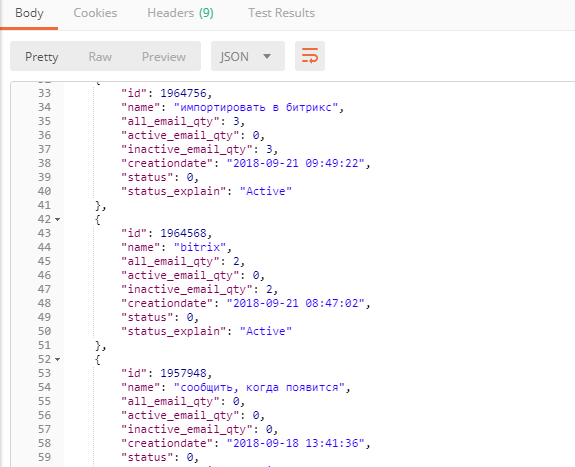This screenshot has height=467, width=575.
Task: Select the Pretty view mode
Action: pyautogui.click(x=42, y=57)
